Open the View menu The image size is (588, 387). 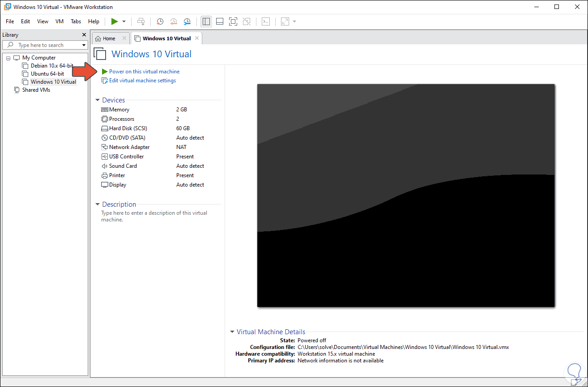point(43,21)
